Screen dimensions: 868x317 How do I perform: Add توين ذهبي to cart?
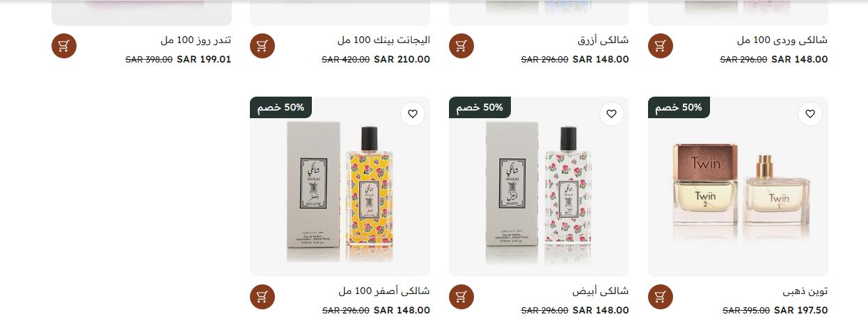point(661,297)
